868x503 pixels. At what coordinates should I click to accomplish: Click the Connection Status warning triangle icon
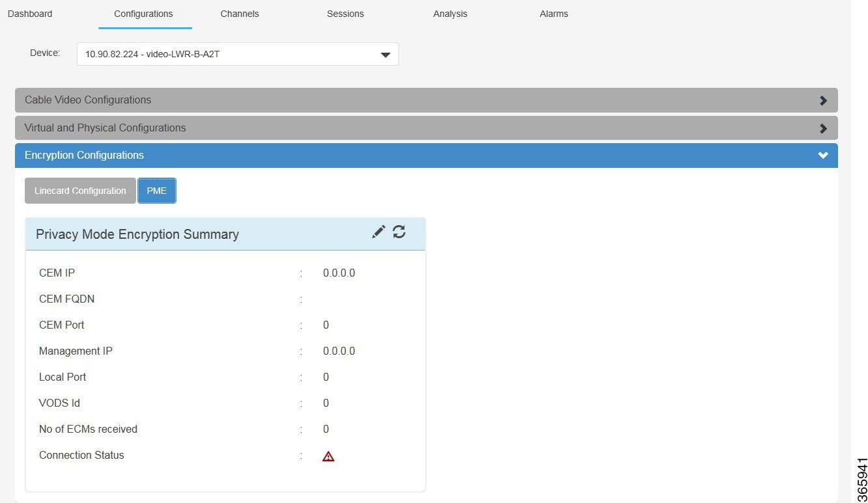pyautogui.click(x=328, y=455)
